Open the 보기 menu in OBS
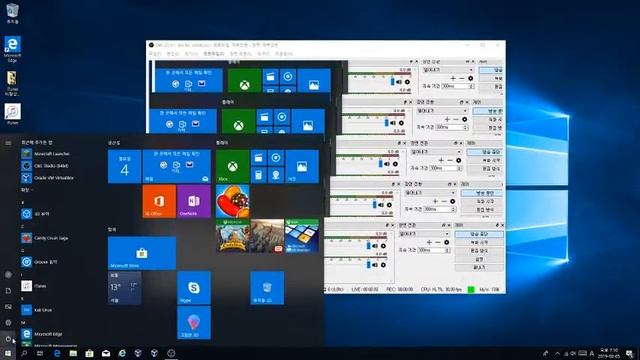 [x=191, y=53]
